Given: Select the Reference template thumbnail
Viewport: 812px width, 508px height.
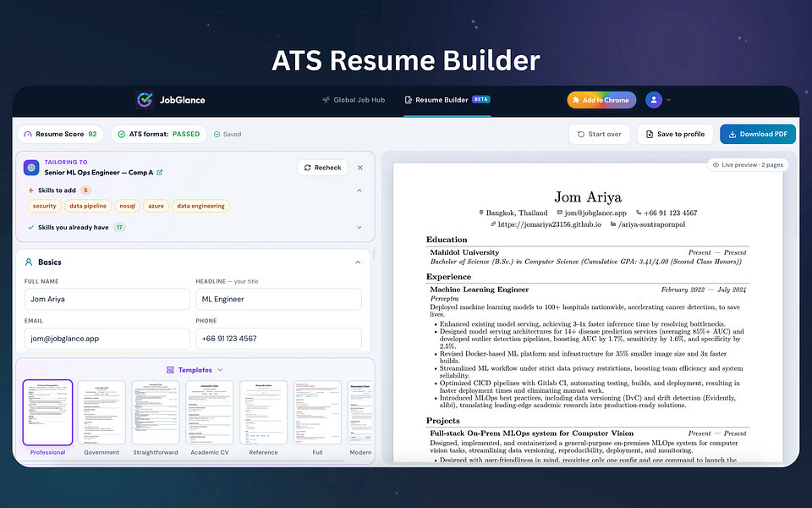Looking at the screenshot, I should coord(263,412).
